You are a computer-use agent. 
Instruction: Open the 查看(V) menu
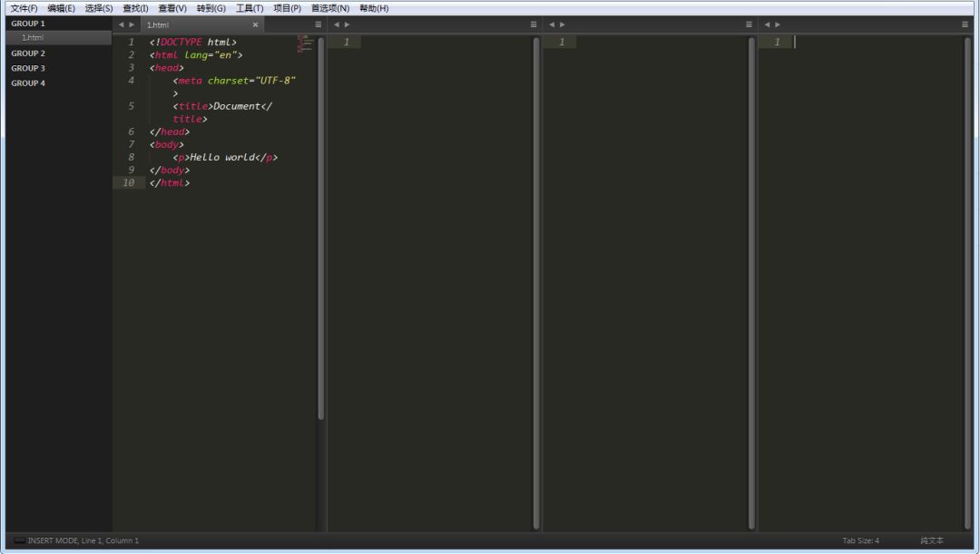pos(171,8)
